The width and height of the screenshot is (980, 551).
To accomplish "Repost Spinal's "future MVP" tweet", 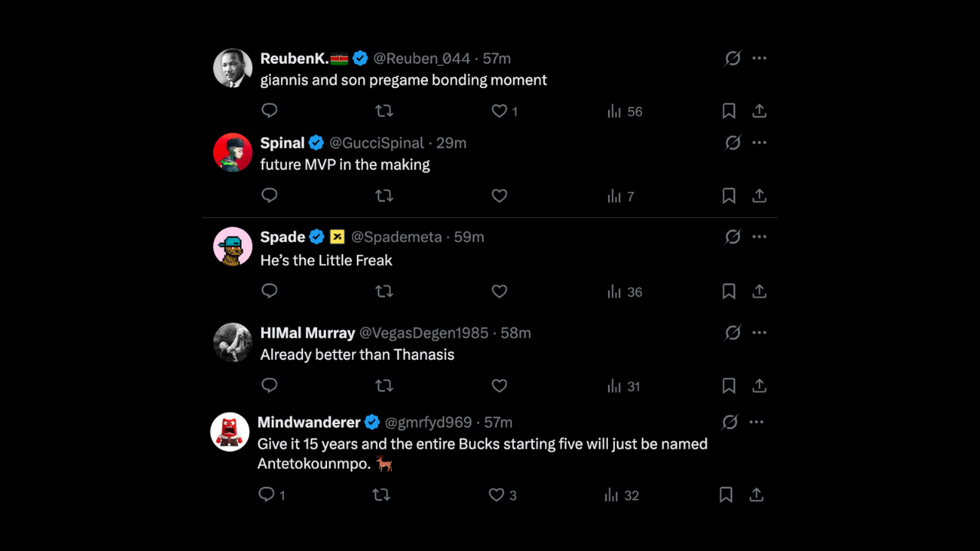I will click(384, 196).
